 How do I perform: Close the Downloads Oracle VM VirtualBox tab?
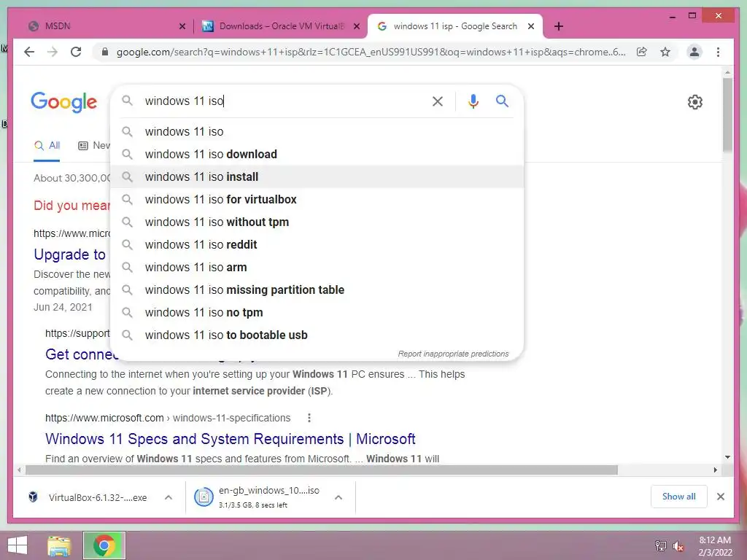(356, 26)
